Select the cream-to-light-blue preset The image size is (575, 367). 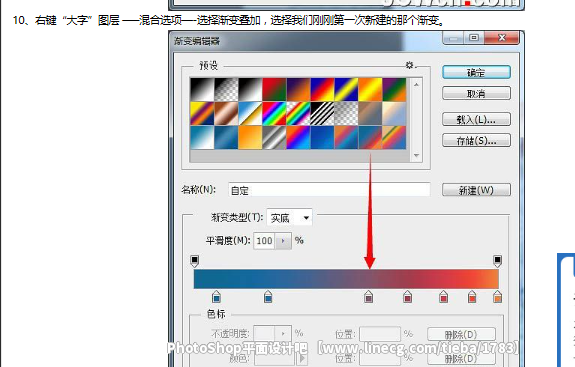(x=394, y=113)
